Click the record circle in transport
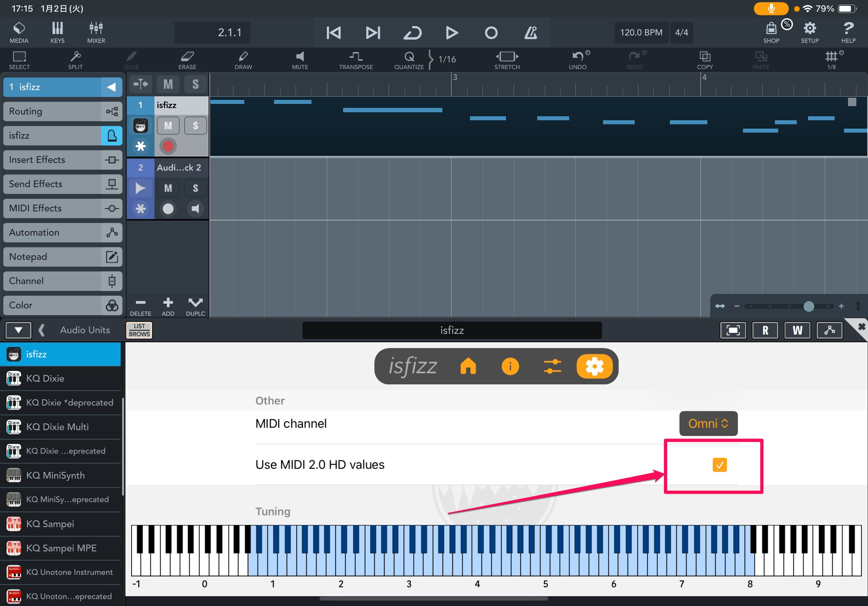Viewport: 868px width, 606px height. point(491,33)
